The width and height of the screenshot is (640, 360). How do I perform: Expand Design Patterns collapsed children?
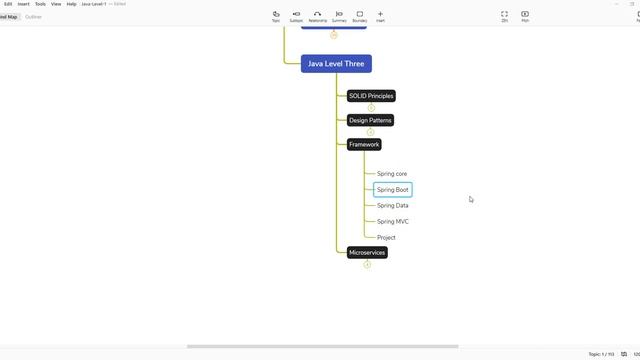pos(370,132)
